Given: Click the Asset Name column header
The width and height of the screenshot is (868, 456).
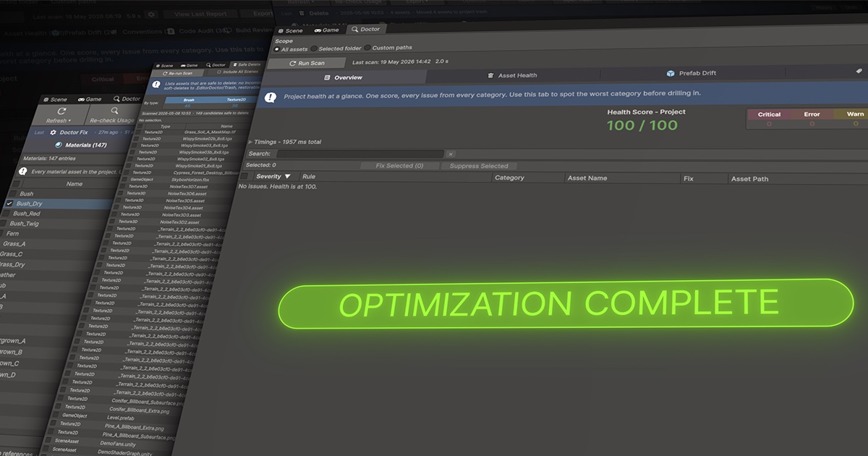Looking at the screenshot, I should [587, 178].
